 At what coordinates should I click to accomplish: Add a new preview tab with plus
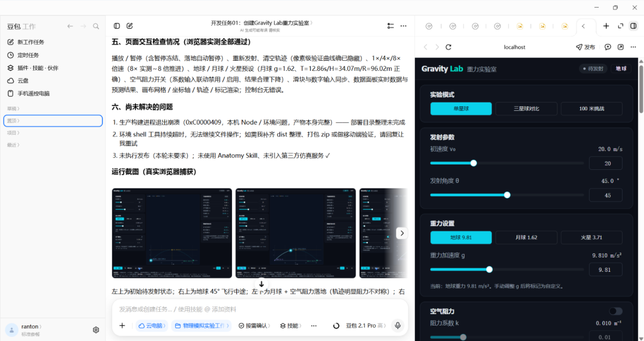[x=606, y=26]
